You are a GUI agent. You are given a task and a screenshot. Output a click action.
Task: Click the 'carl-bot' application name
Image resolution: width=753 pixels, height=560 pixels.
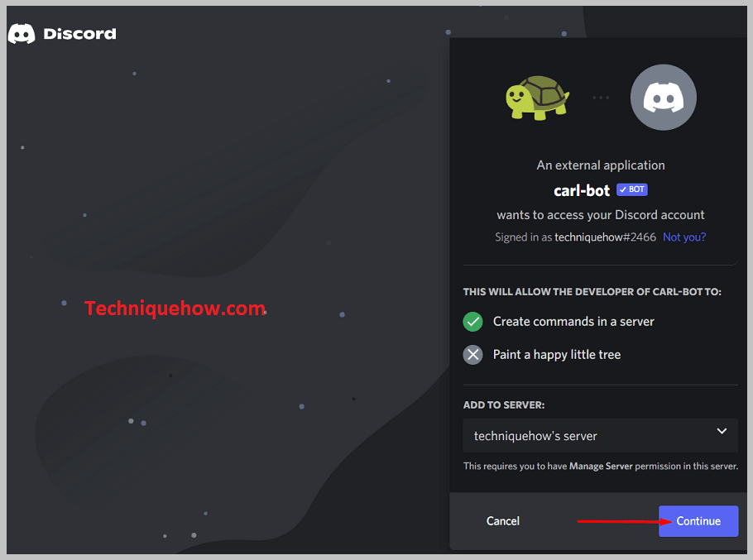pos(582,190)
